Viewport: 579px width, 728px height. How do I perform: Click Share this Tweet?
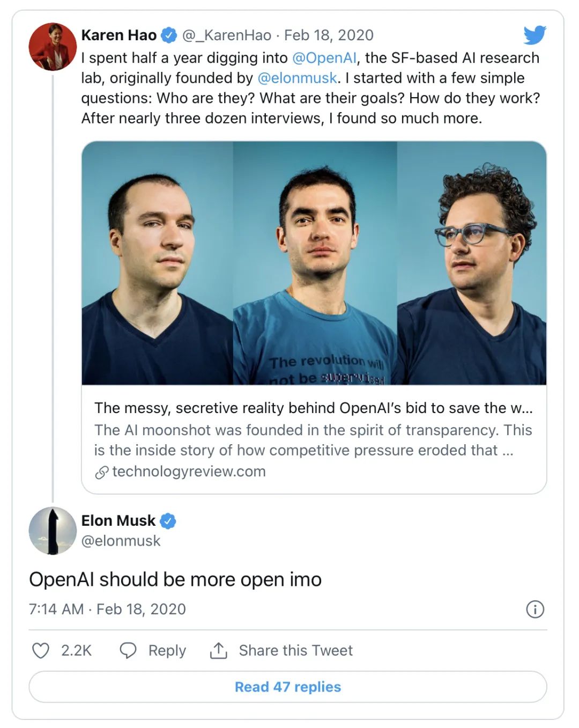[x=295, y=650]
